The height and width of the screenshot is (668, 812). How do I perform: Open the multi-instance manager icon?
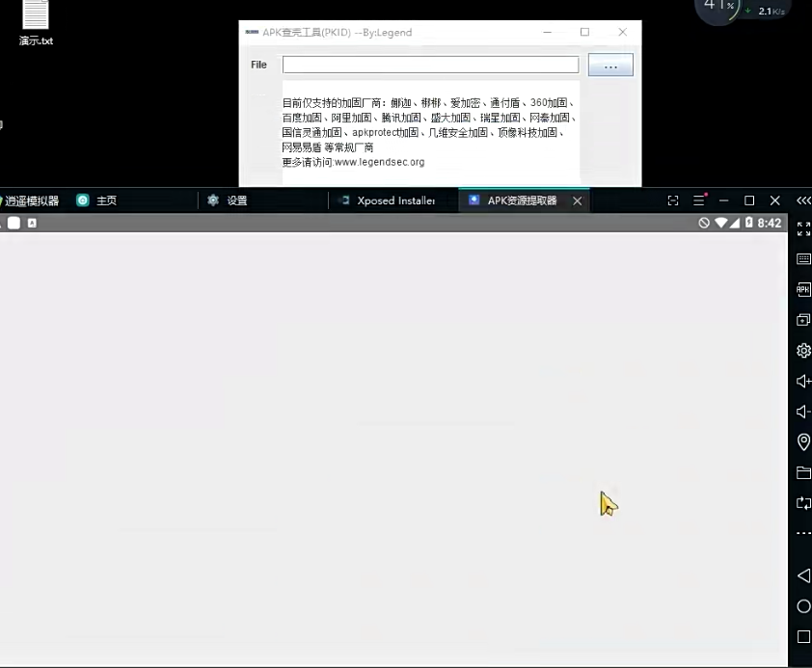[x=803, y=320]
